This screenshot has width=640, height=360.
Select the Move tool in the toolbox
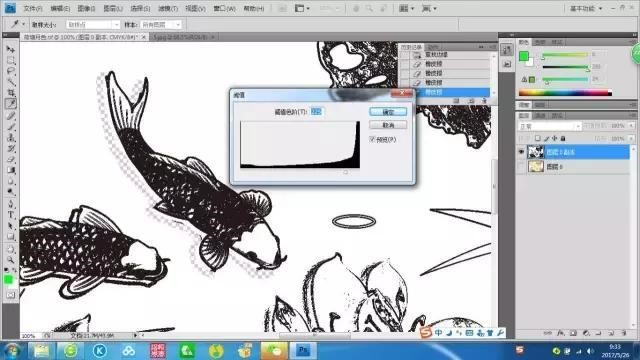[x=11, y=50]
